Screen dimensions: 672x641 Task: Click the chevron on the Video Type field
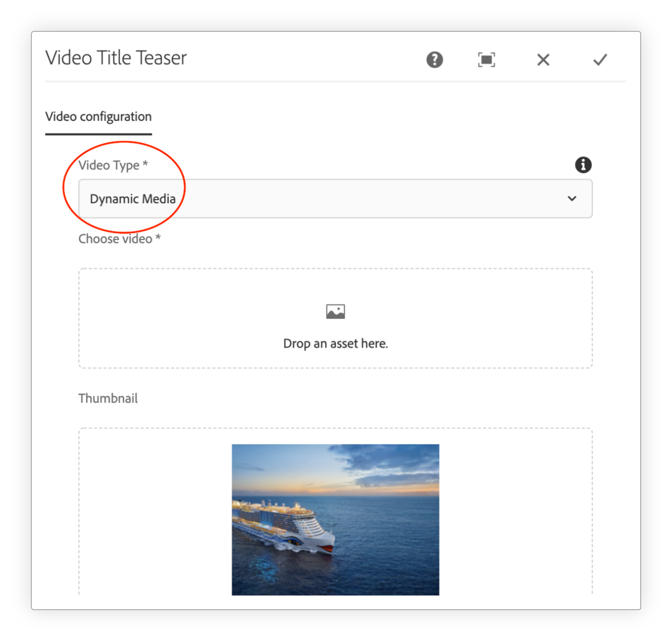pos(572,198)
